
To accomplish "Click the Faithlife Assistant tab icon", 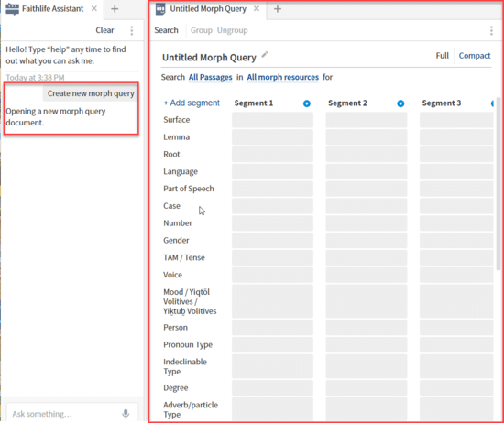I will [x=12, y=8].
